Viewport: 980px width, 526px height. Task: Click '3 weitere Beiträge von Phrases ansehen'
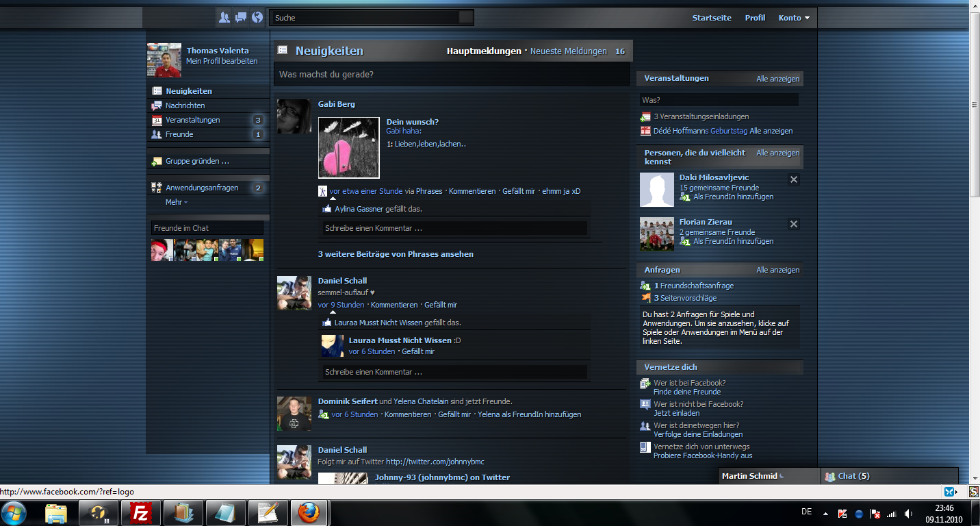click(396, 254)
